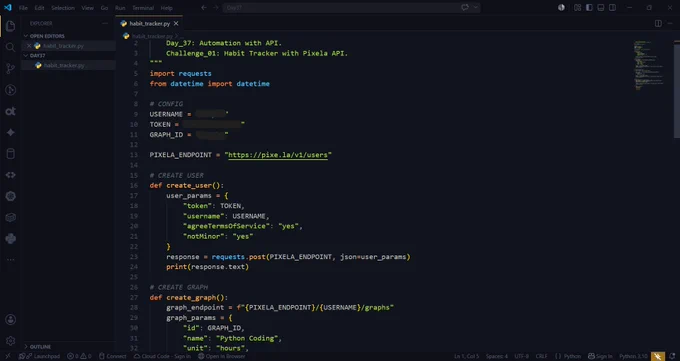
Task: Select Python 3.10 interpreter in status bar
Action: click(x=633, y=356)
